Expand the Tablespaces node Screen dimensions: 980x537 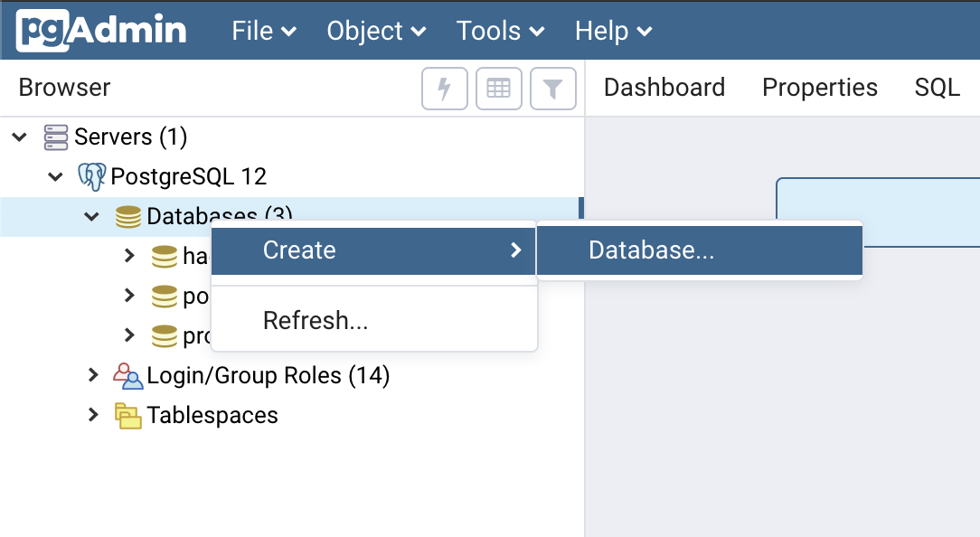pos(93,415)
